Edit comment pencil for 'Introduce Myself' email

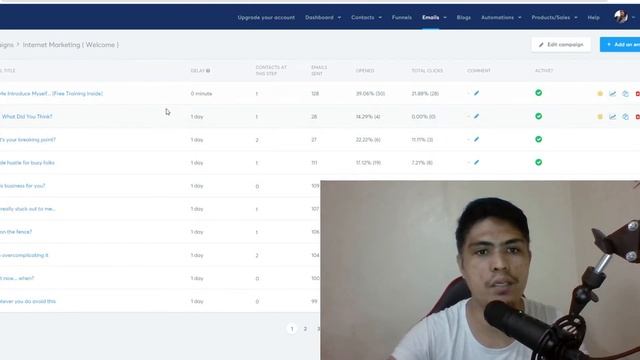pos(476,93)
